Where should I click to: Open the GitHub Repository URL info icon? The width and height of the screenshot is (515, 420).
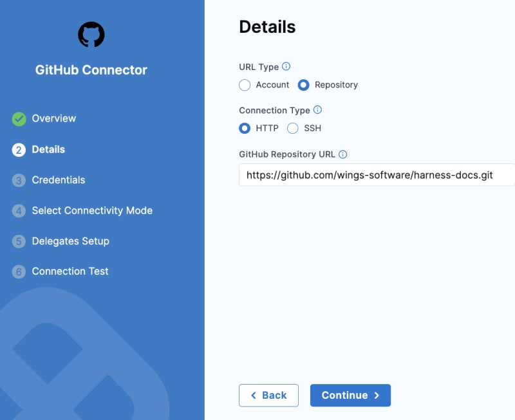(x=342, y=154)
